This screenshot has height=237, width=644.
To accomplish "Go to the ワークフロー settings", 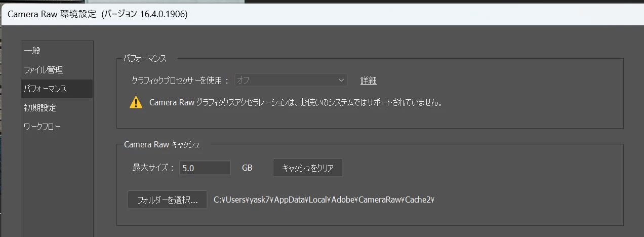I will point(57,126).
